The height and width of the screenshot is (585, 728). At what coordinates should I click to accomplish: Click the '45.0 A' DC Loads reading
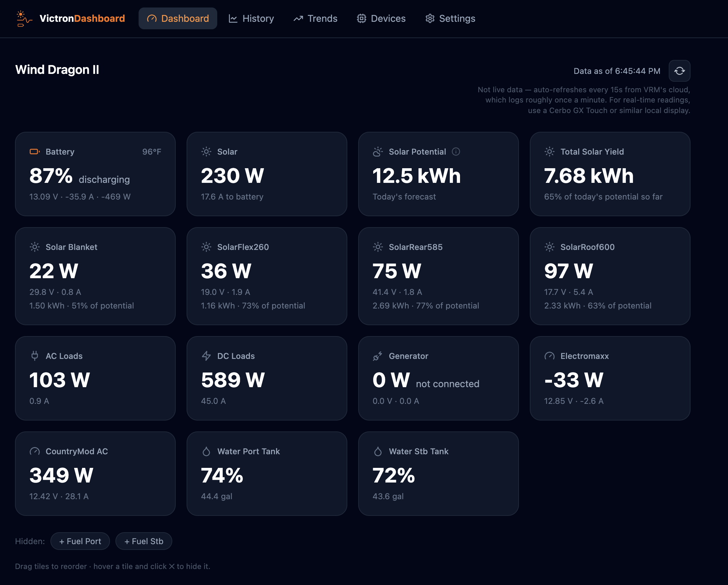tap(213, 401)
